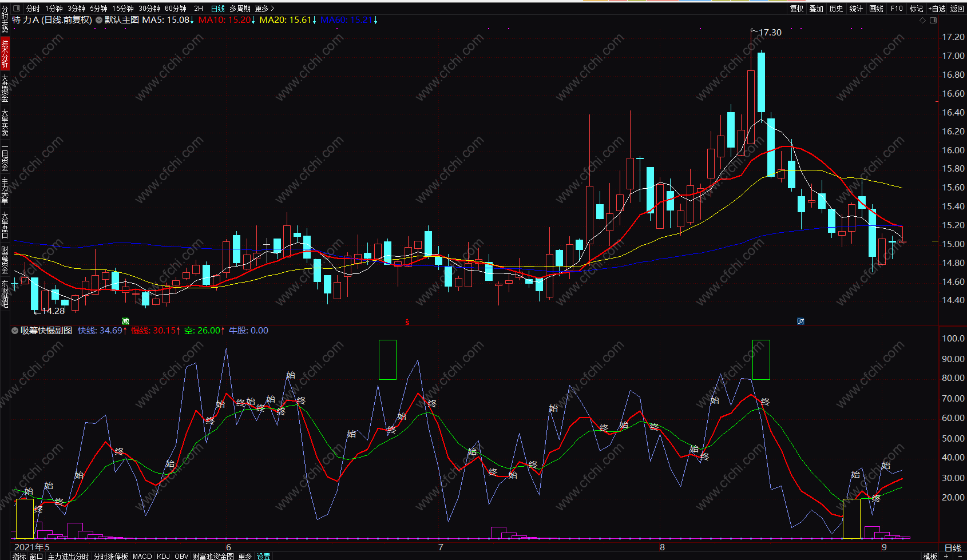This screenshot has width=967, height=560.
Task: Select 技术分析 sidebar tab
Action: (x=5, y=54)
